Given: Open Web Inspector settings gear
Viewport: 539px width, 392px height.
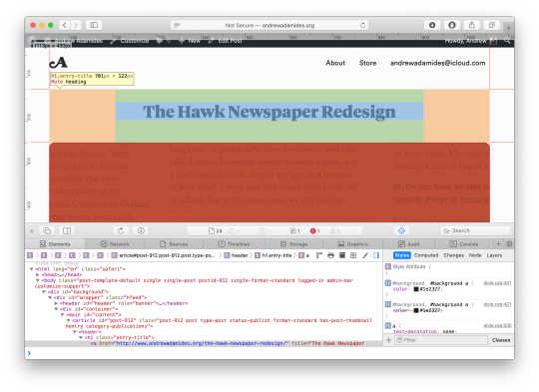Looking at the screenshot, I should pos(509,244).
